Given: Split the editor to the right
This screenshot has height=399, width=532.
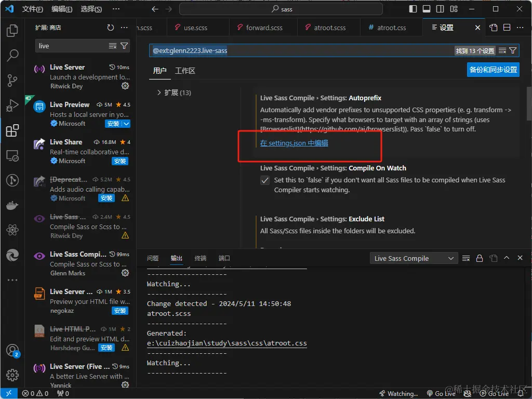Looking at the screenshot, I should [507, 28].
